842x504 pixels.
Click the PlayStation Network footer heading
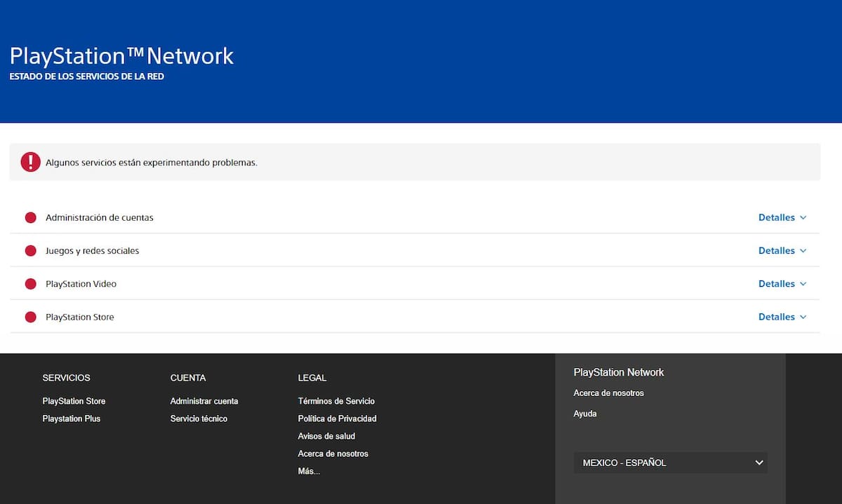(x=618, y=372)
